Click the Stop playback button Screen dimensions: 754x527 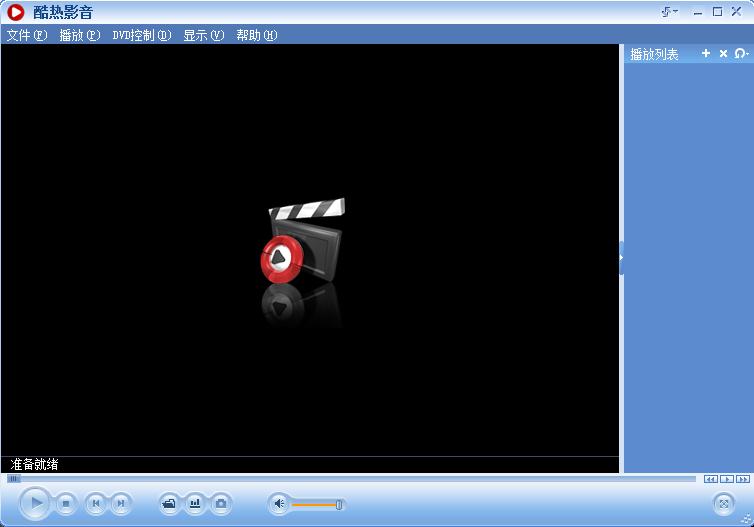click(66, 503)
